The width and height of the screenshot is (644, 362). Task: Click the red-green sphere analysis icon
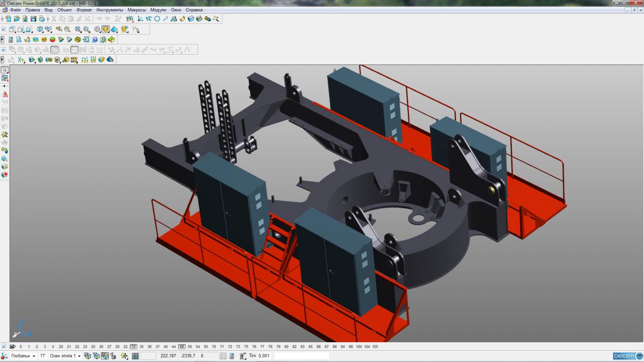pos(53,39)
